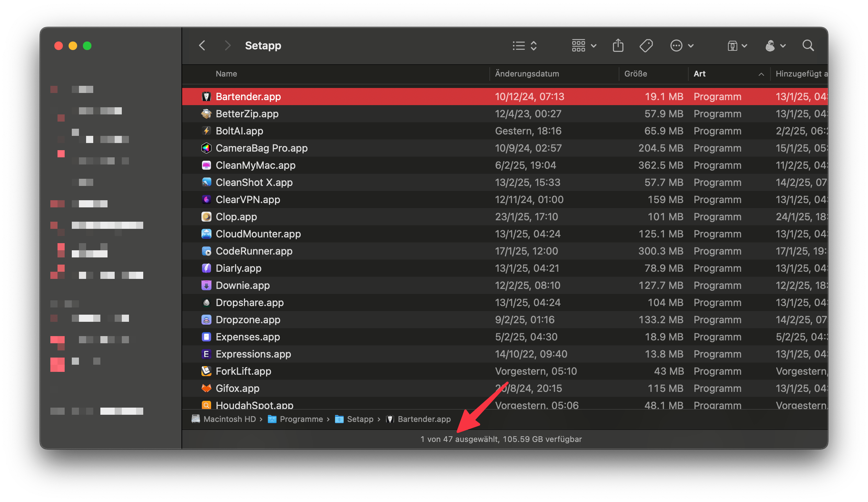Click the 'Dropzone.app' file name
This screenshot has width=868, height=502.
click(248, 320)
